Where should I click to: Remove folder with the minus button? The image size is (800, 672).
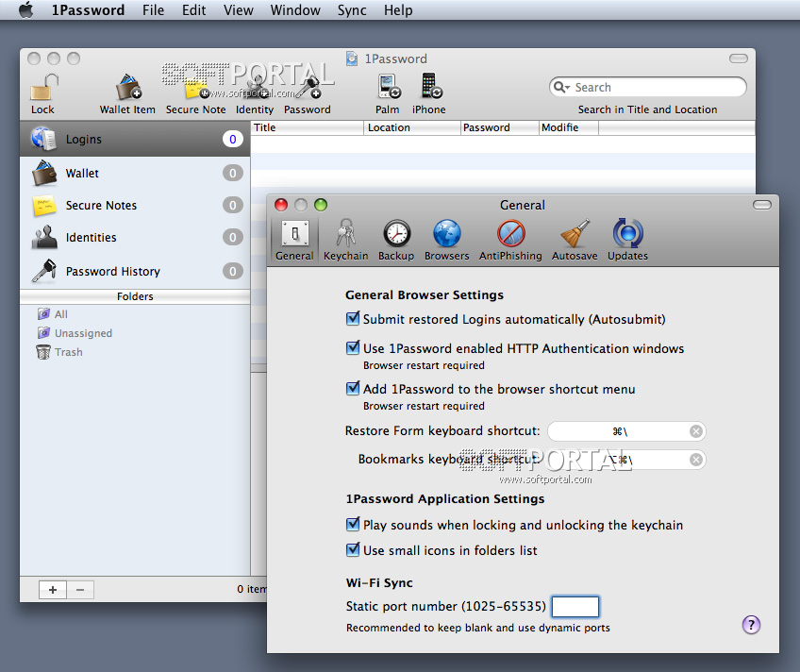[80, 590]
